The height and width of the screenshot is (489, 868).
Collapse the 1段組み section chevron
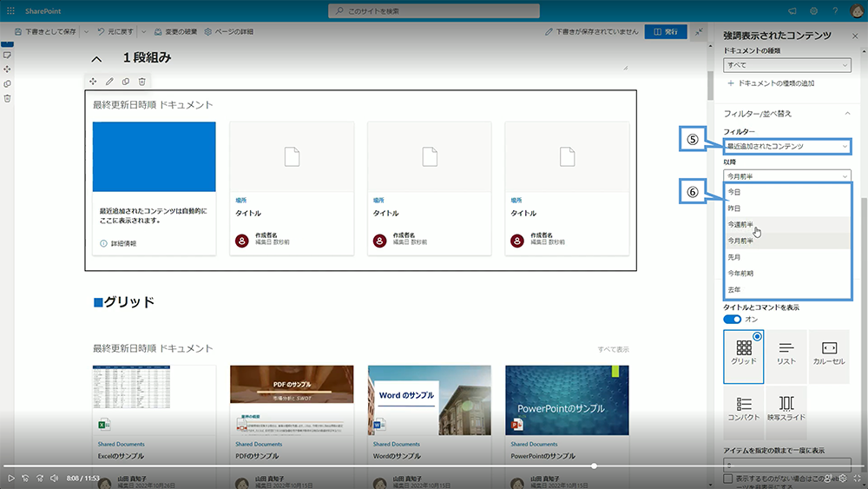tap(96, 59)
